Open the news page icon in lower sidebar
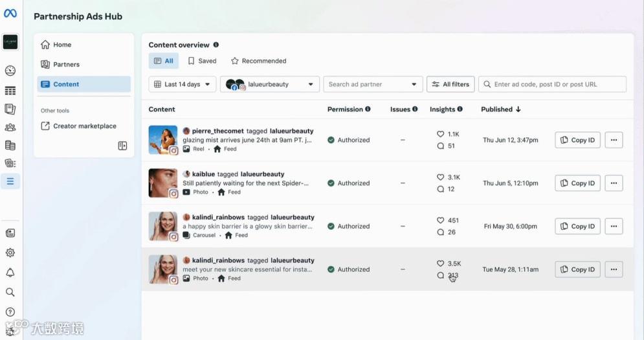Viewport: 644px width, 340px height. (10, 233)
